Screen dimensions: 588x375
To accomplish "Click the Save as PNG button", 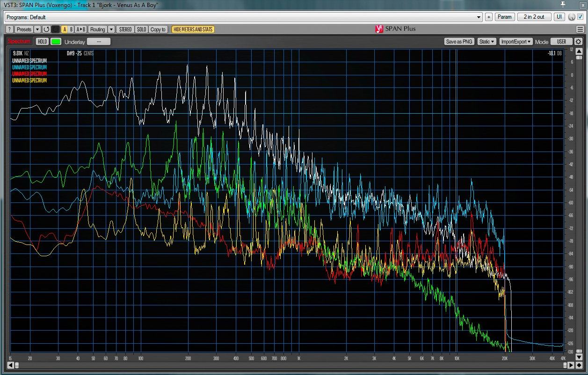I will coord(459,42).
